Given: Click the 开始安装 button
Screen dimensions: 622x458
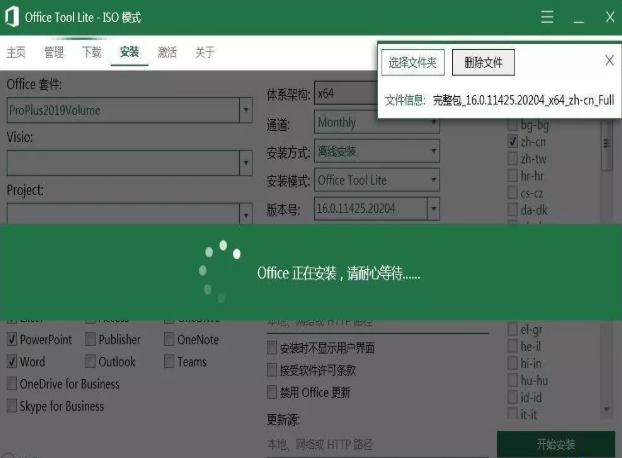Looking at the screenshot, I should pyautogui.click(x=556, y=445).
